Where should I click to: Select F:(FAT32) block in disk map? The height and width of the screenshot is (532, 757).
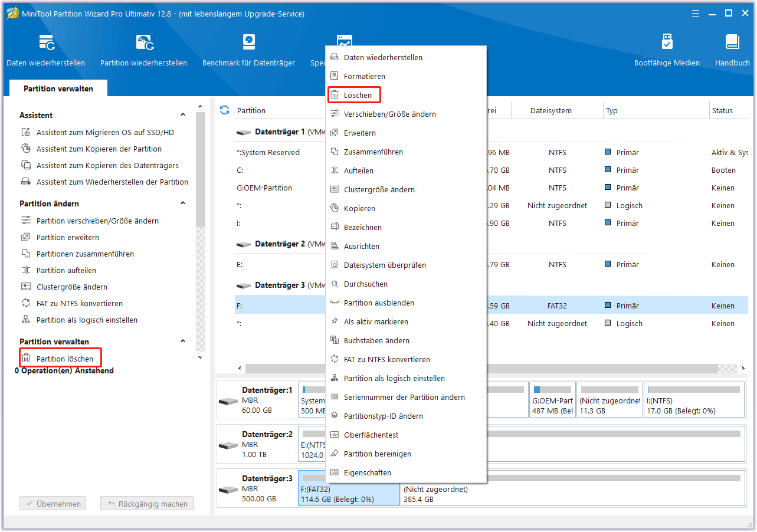pyautogui.click(x=349, y=488)
